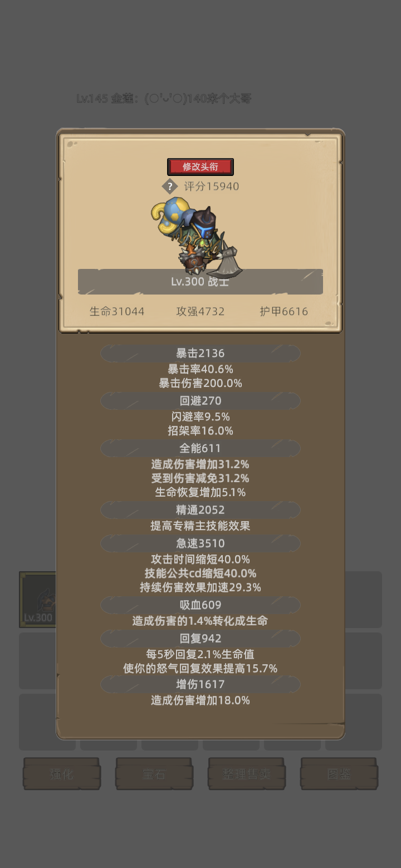Tap the warrior character sprite with axe

pyautogui.click(x=197, y=236)
